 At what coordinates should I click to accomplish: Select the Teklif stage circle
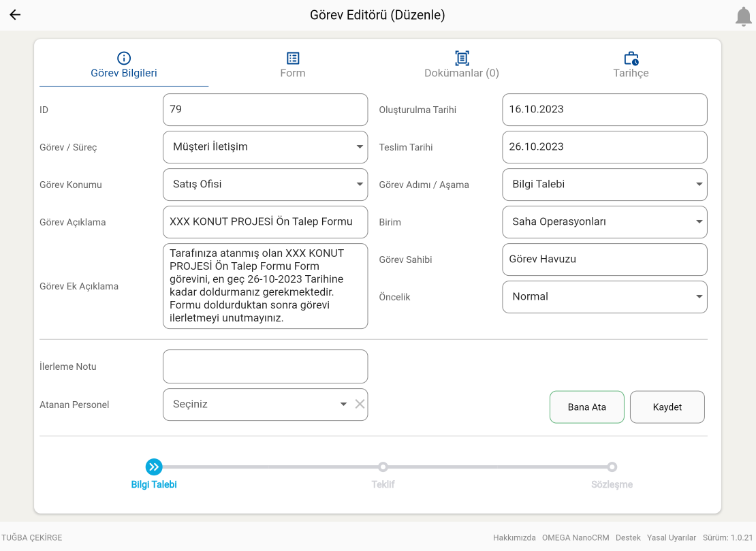(x=383, y=467)
